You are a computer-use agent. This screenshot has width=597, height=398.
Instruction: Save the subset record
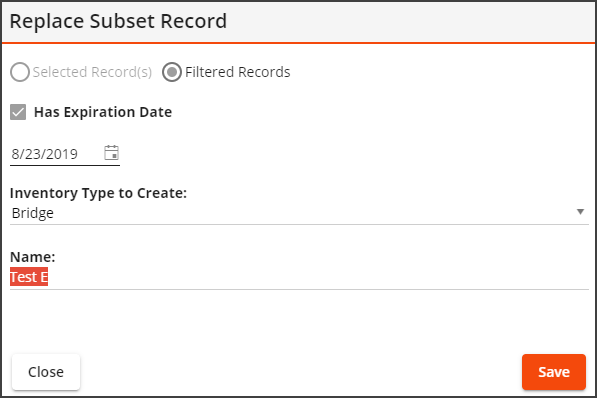click(554, 372)
